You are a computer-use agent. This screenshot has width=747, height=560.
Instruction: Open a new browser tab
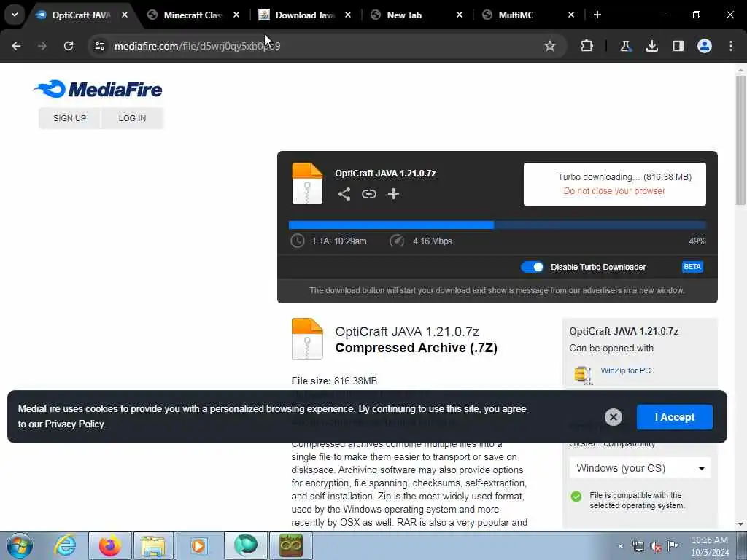(x=597, y=15)
